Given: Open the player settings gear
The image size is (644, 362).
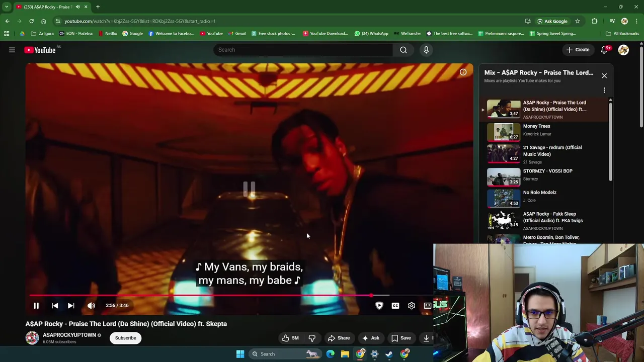Looking at the screenshot, I should pos(412,306).
